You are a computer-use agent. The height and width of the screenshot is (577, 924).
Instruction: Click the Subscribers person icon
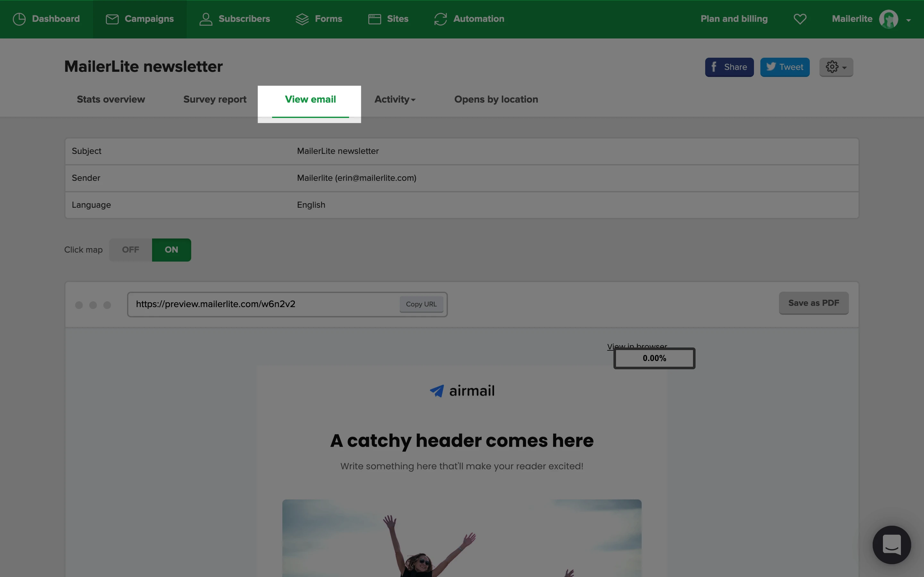(206, 19)
